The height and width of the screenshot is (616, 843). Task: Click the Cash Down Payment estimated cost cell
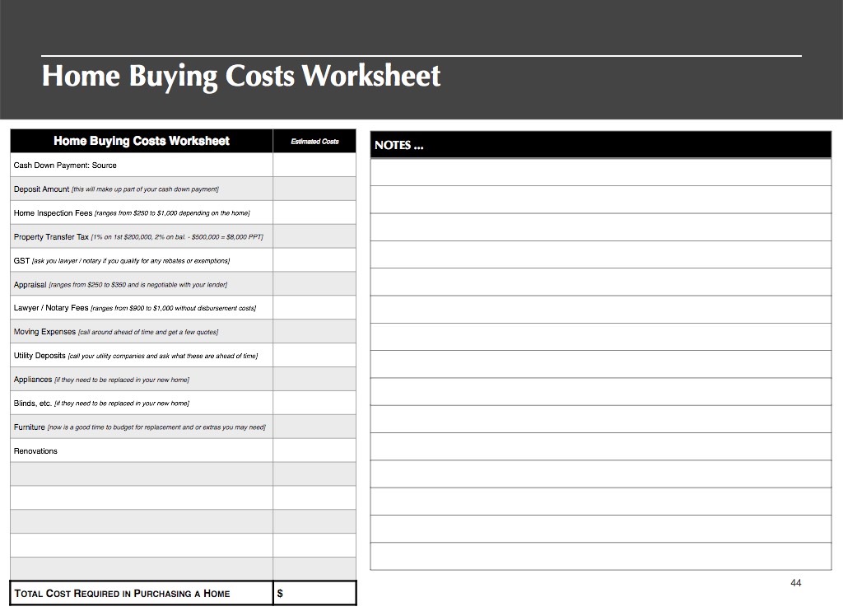314,166
